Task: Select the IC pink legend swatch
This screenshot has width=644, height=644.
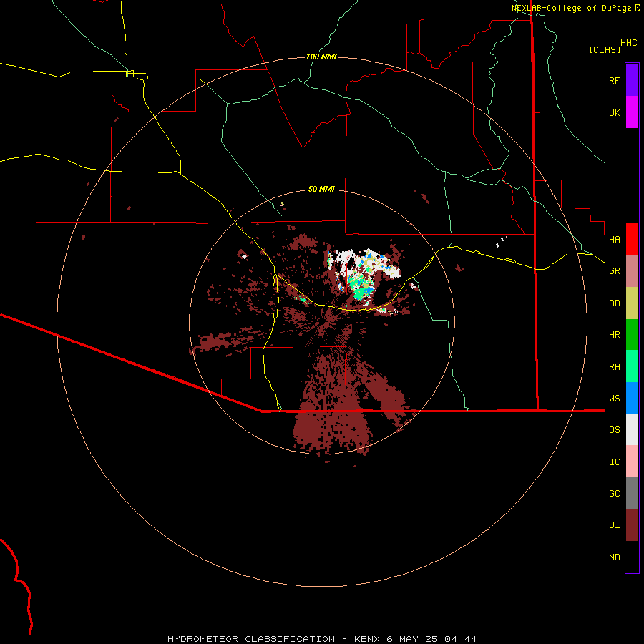Action: coord(632,462)
